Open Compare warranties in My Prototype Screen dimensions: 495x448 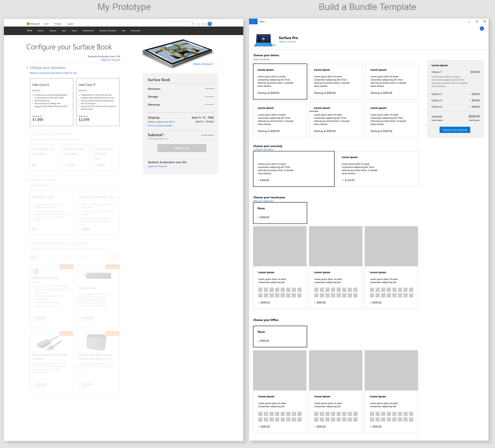(40, 185)
